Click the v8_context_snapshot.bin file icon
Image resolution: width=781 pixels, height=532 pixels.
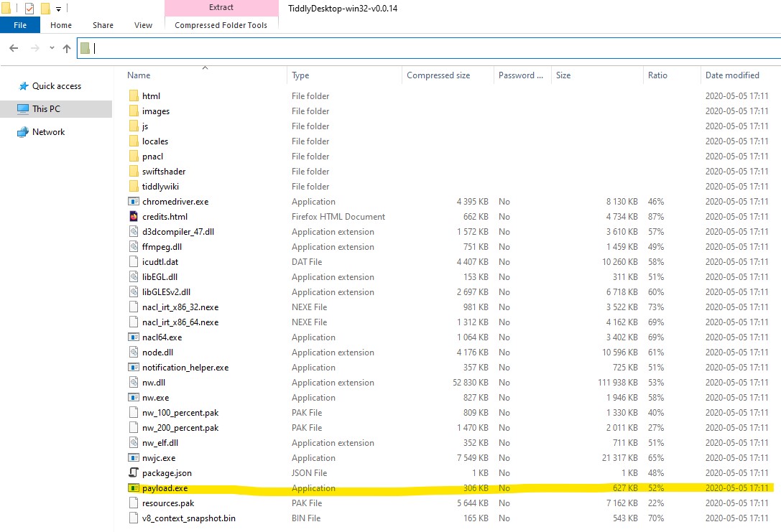click(x=134, y=518)
